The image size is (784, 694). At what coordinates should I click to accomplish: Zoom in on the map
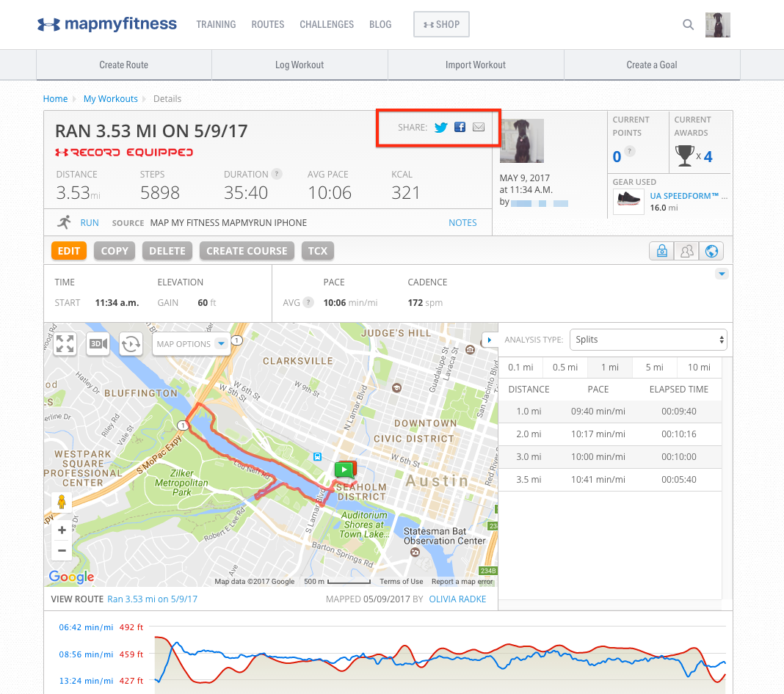tap(62, 530)
